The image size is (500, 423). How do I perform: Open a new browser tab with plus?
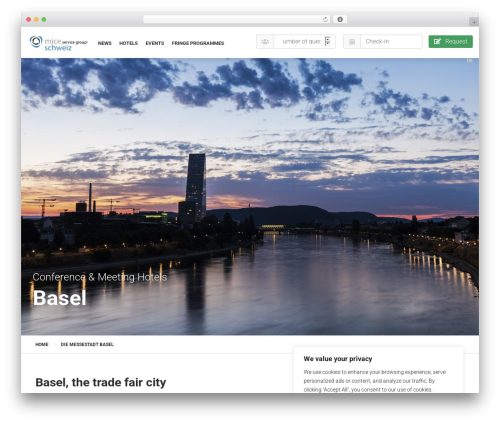474,22
